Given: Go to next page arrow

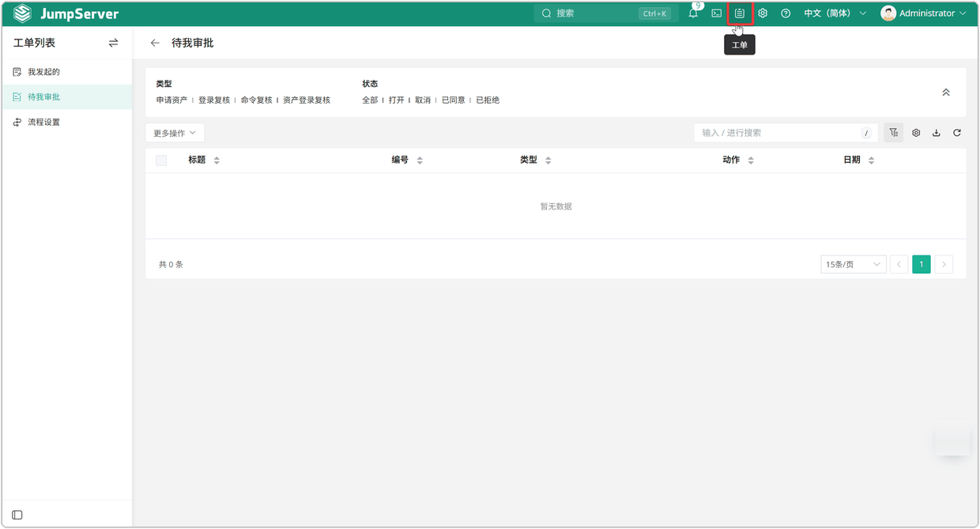Looking at the screenshot, I should pos(944,264).
